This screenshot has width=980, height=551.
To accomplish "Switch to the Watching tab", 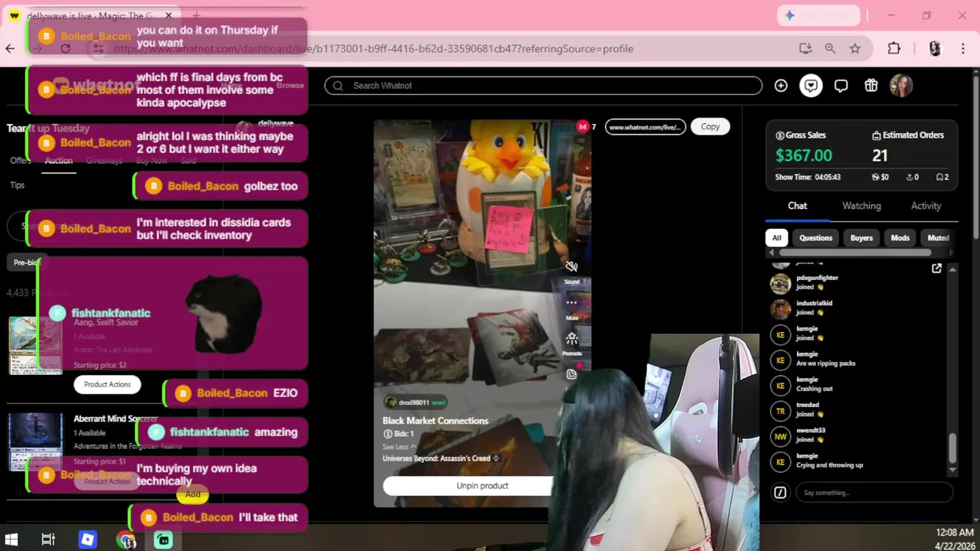I will pyautogui.click(x=861, y=206).
